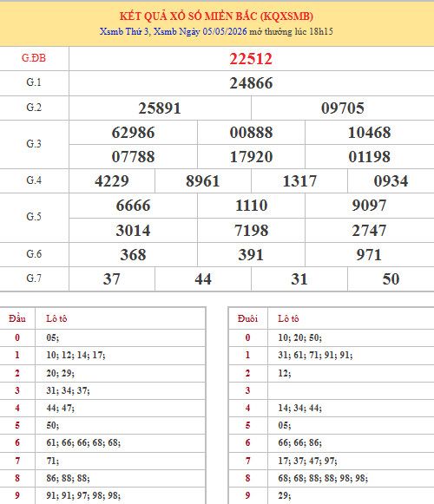The height and width of the screenshot is (504, 434).
Task: Click G.3 number 62986
Action: pyautogui.click(x=133, y=133)
